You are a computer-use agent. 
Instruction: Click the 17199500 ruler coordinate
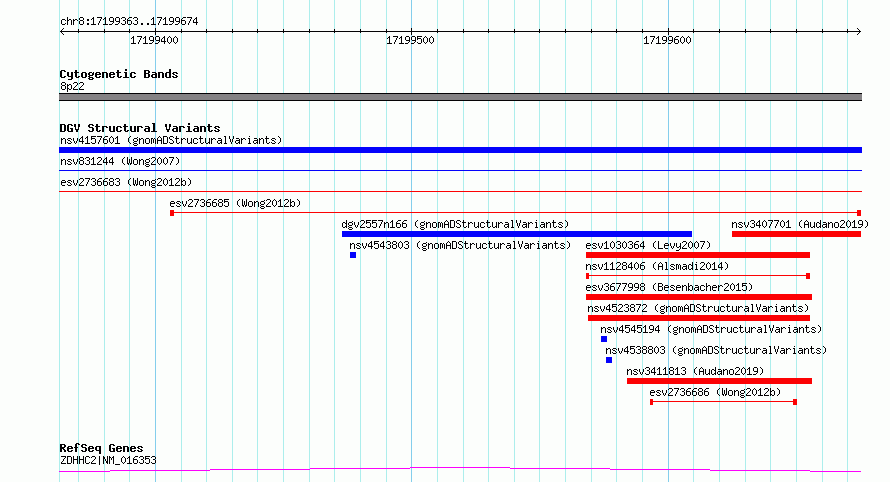click(x=410, y=40)
